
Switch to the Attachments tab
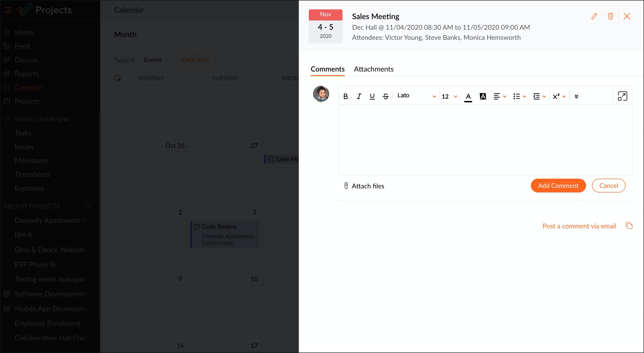[x=373, y=69]
